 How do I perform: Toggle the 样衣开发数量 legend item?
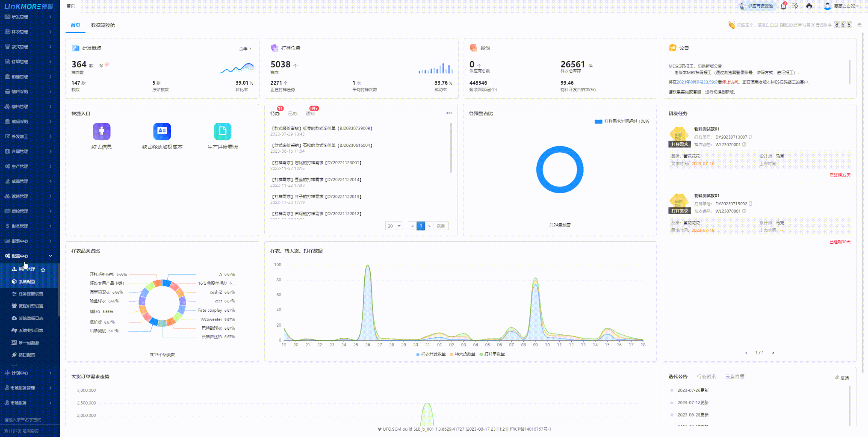[431, 354]
